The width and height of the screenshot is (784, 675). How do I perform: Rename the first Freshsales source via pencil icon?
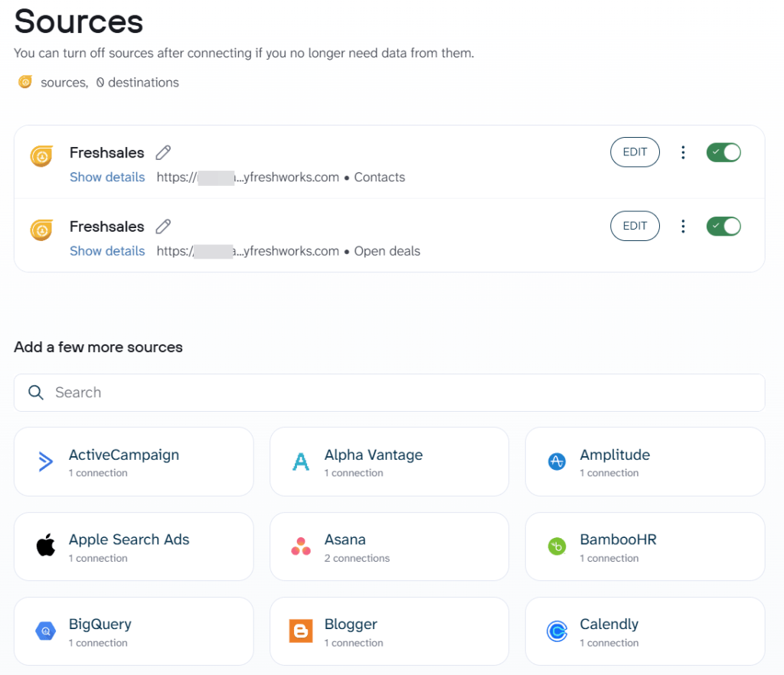tap(163, 152)
